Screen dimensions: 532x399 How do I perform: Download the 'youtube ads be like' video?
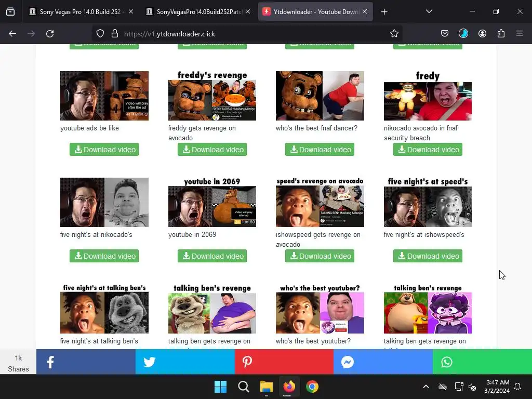pyautogui.click(x=104, y=150)
